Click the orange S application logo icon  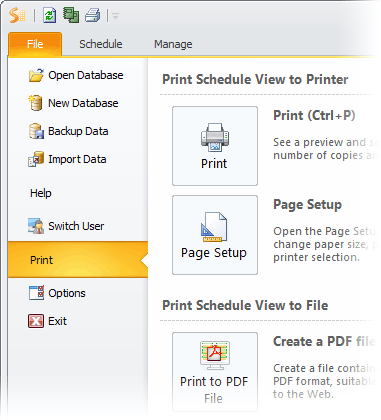[x=17, y=16]
